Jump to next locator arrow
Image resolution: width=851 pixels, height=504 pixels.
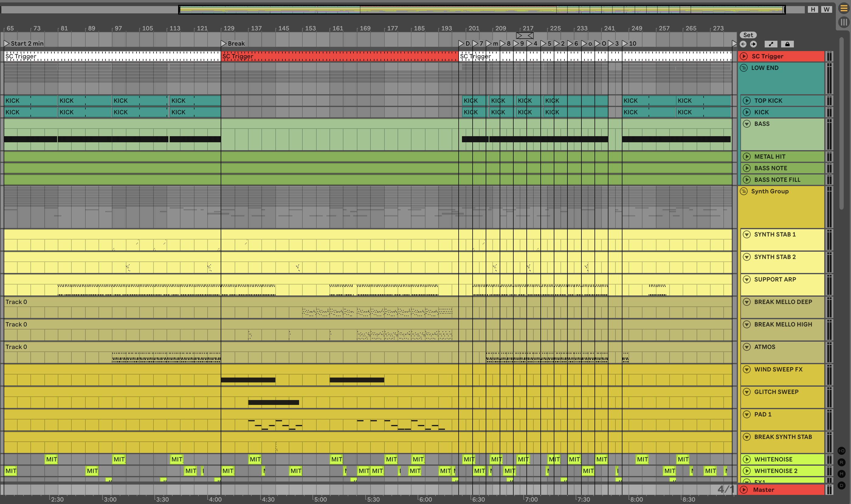(x=753, y=44)
